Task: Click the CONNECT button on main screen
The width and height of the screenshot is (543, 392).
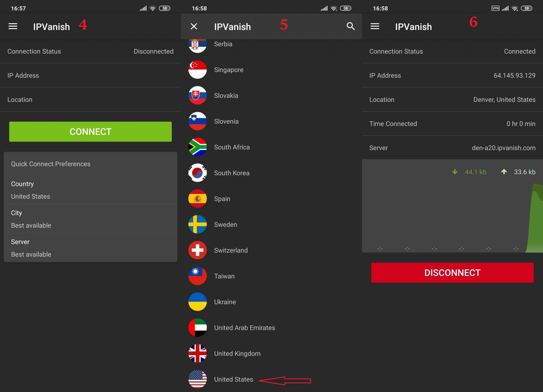Action: click(90, 131)
